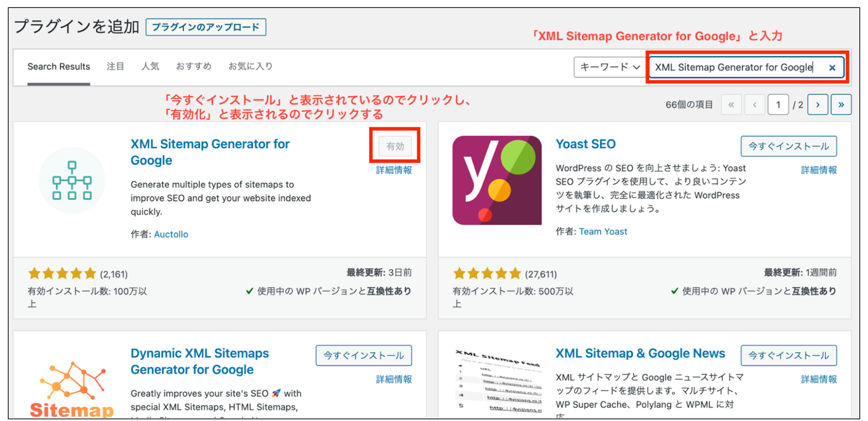Select the Search Results tab
Viewport: 868px width, 421px height.
click(x=58, y=66)
